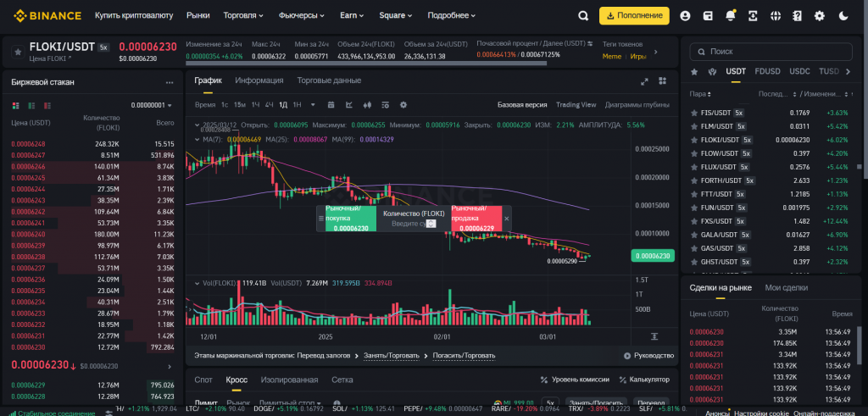Favorite the FTT/USDT pair star
The height and width of the screenshot is (416, 868).
[693, 194]
